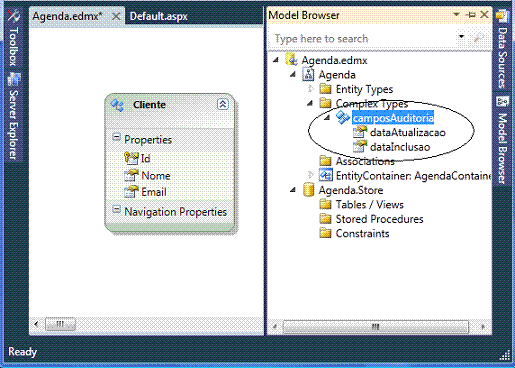This screenshot has height=368, width=515.
Task: Click the search magnifier icon in Model Browser
Action: click(479, 37)
